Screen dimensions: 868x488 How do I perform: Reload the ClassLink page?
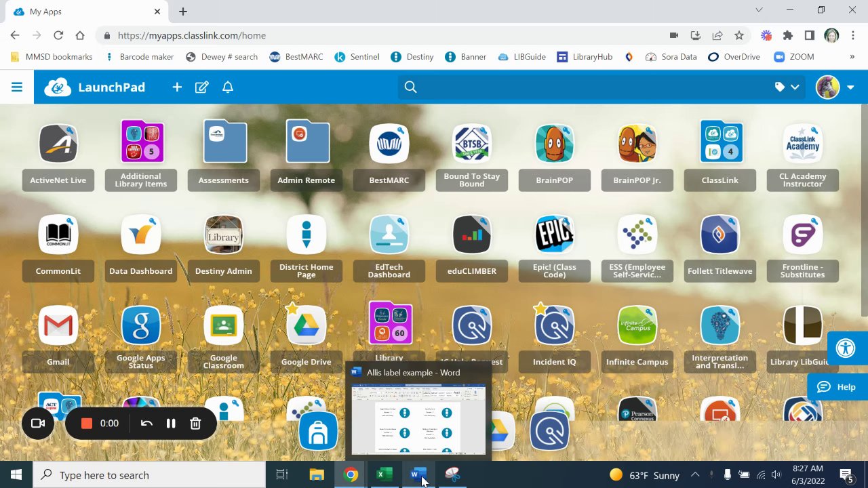(58, 35)
